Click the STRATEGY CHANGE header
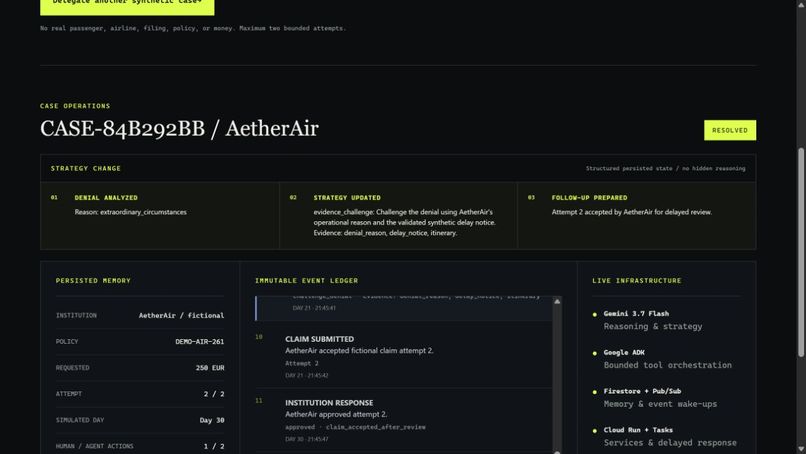Viewport: 806px width, 454px height. coord(86,168)
